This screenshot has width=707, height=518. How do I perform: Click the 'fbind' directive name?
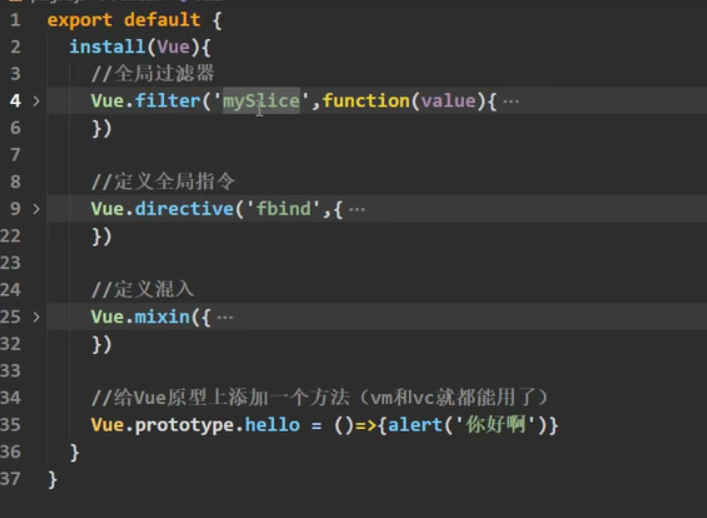click(283, 209)
